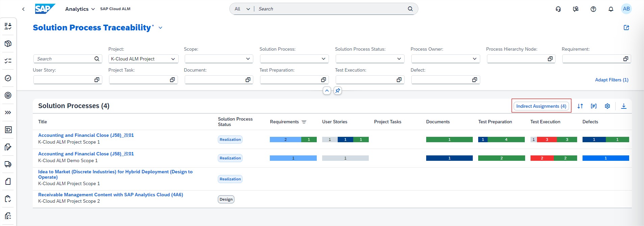Click the share export icon
644x226 pixels.
pyautogui.click(x=626, y=28)
